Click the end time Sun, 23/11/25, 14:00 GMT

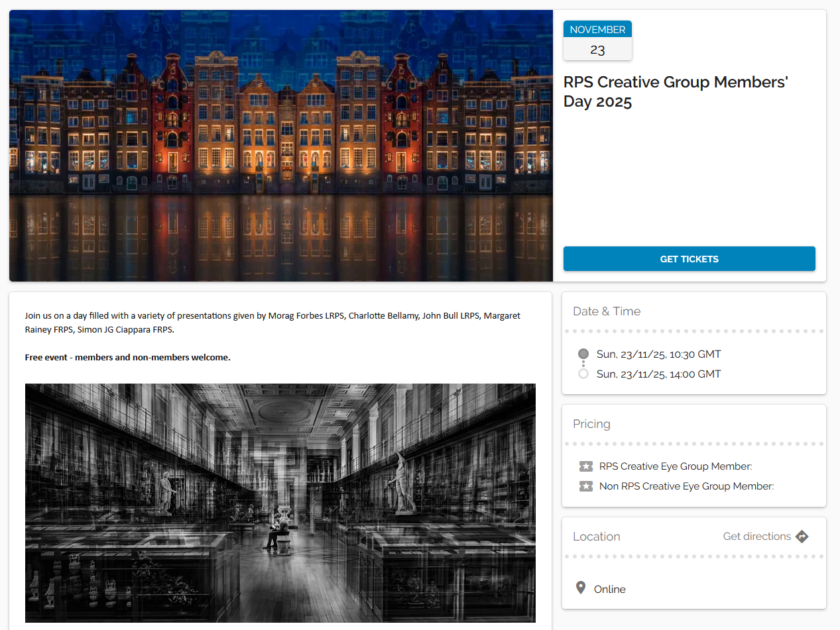tap(658, 374)
